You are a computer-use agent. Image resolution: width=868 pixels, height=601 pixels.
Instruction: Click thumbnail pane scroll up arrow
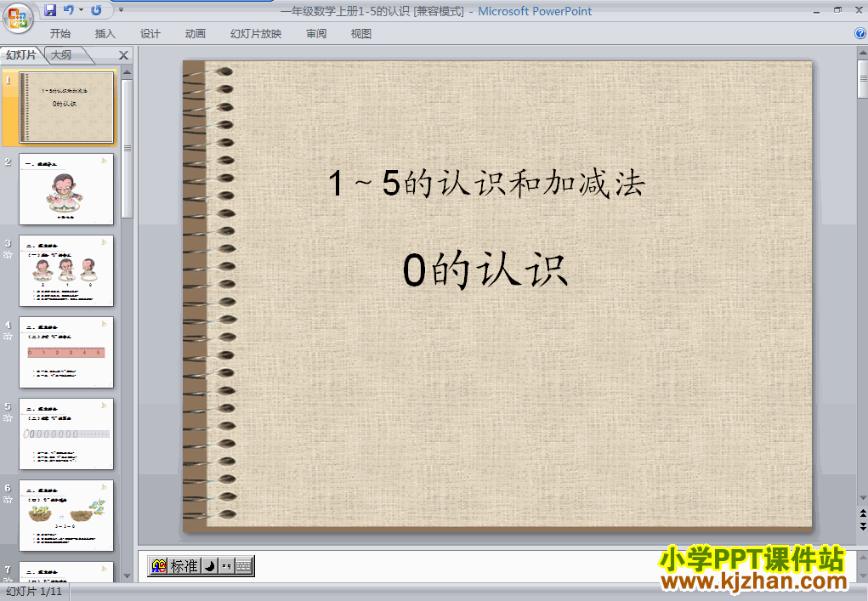point(128,72)
